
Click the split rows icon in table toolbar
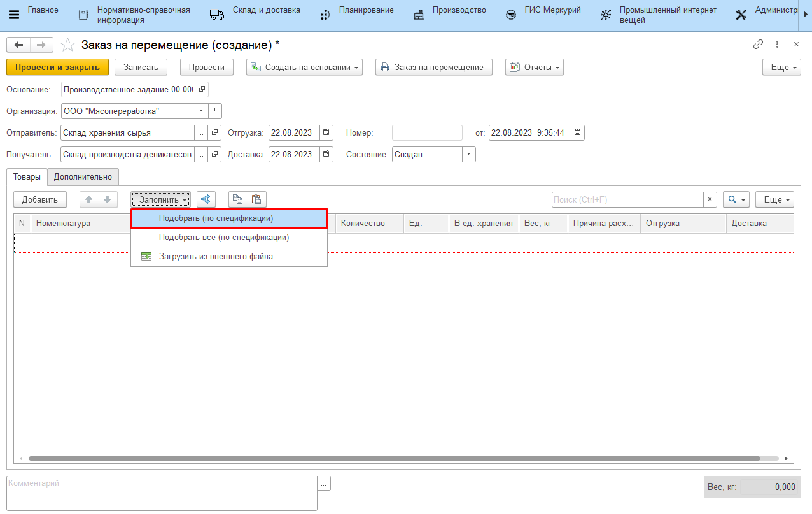[x=206, y=199]
